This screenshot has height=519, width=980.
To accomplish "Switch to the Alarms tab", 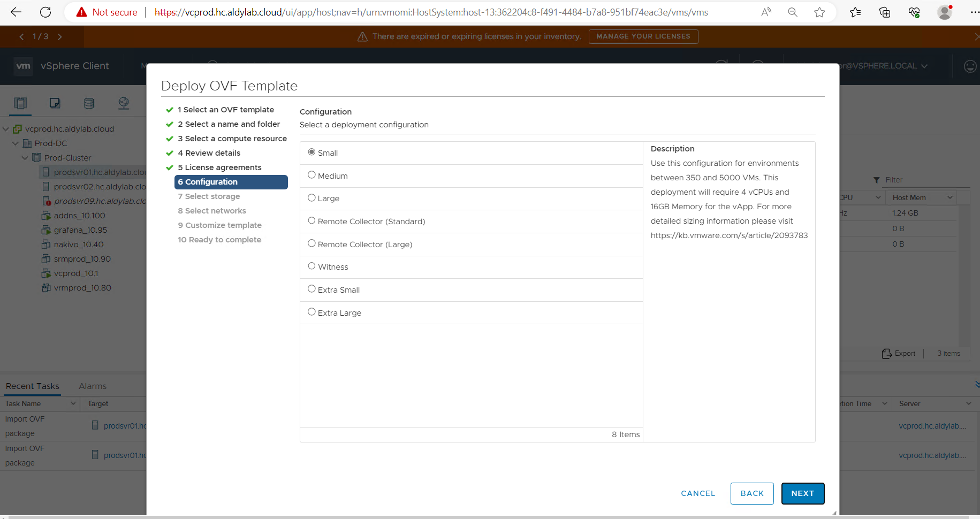I will (x=93, y=386).
